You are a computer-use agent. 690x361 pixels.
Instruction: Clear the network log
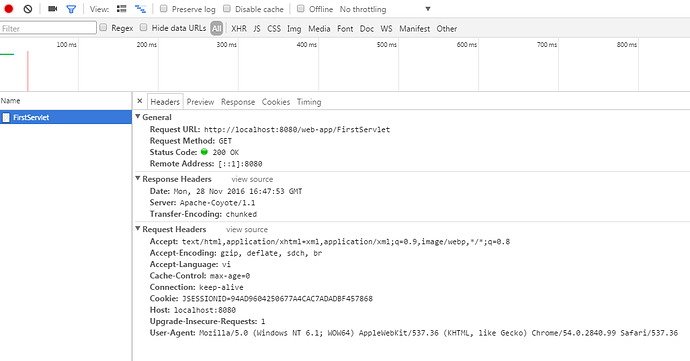(28, 9)
